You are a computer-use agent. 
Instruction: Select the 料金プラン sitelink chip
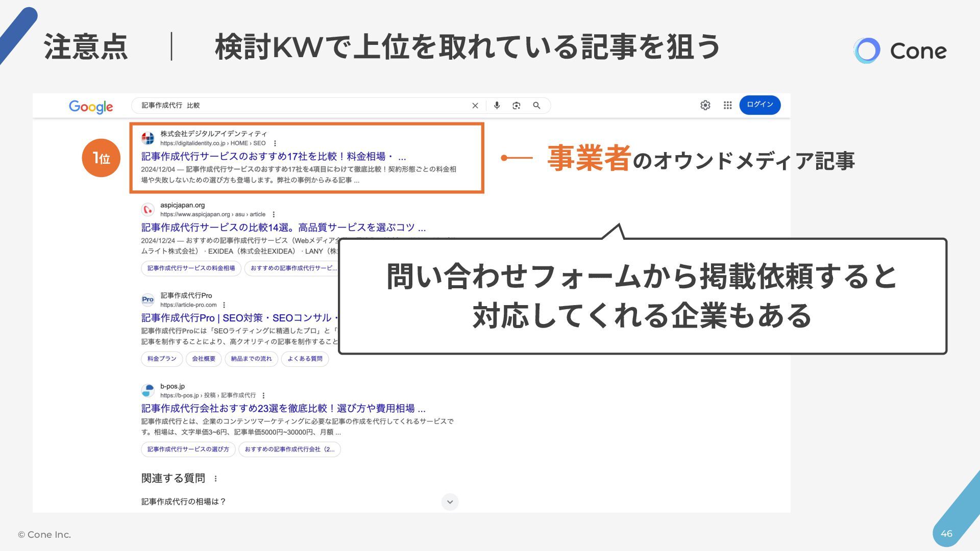pos(162,359)
